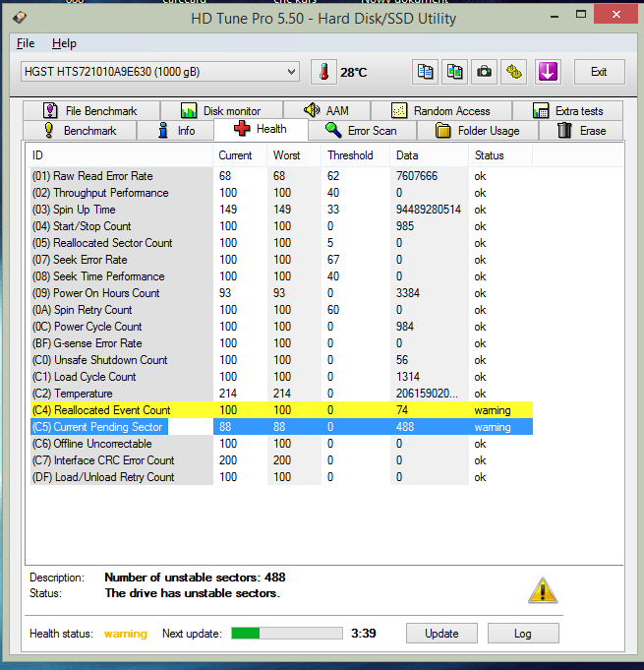644x670 pixels.
Task: Select the (C0) Unsafe Shutdown Count row
Action: tap(282, 360)
